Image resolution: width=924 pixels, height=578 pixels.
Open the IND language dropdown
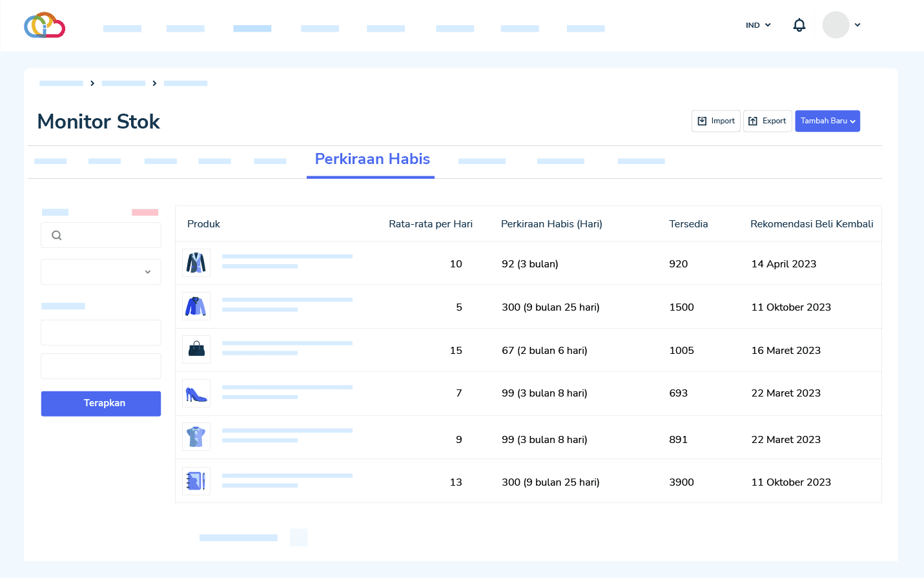pos(758,25)
